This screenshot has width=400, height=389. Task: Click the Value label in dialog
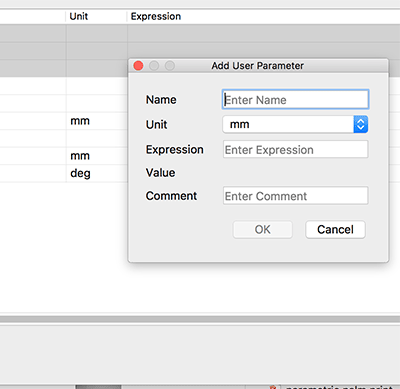tap(160, 173)
